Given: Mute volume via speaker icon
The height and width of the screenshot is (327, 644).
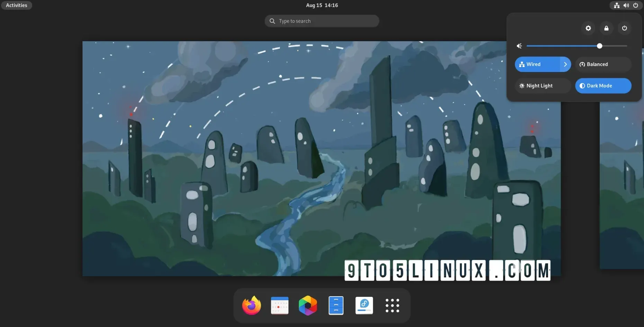Looking at the screenshot, I should (x=519, y=46).
